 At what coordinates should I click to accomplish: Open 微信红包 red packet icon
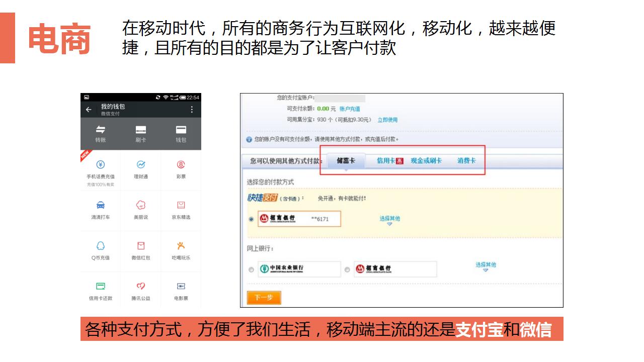141,246
